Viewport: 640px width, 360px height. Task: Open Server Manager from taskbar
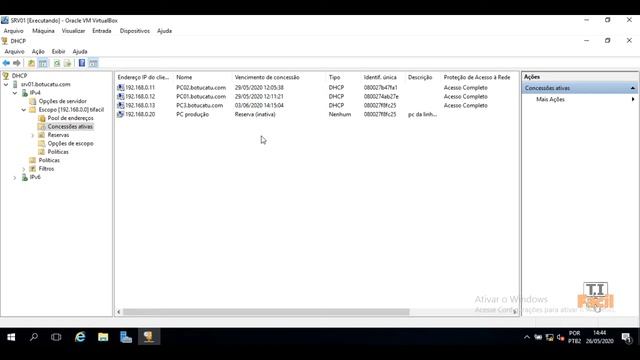click(126, 337)
